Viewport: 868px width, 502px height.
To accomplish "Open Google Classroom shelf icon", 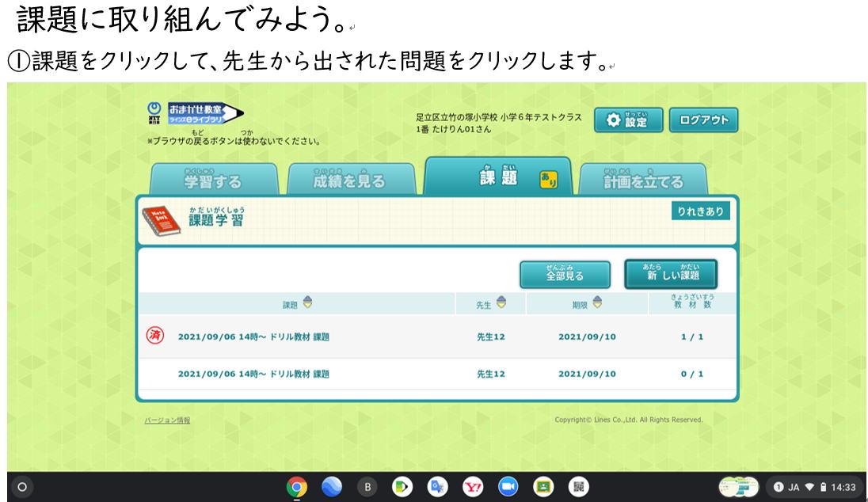I will [543, 488].
